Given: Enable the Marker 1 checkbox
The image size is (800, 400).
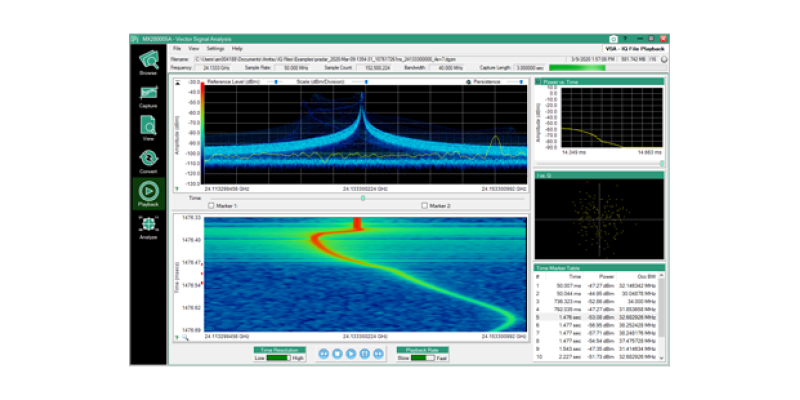Looking at the screenshot, I should pos(211,206).
